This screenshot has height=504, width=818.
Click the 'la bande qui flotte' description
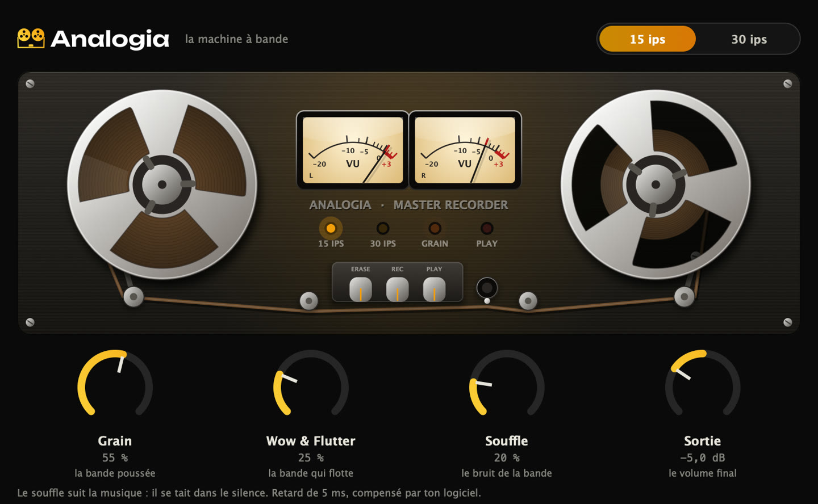(311, 473)
